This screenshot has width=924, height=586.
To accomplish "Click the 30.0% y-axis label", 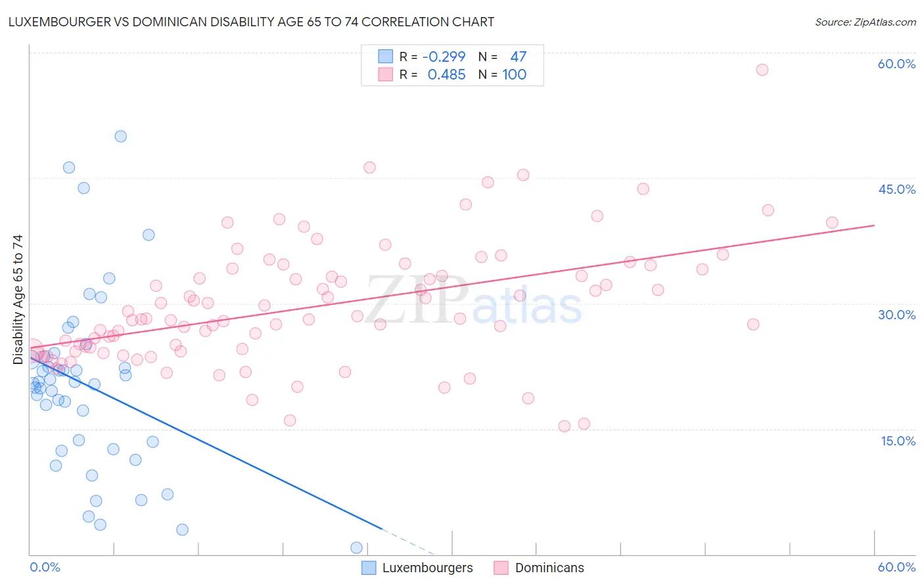I will tap(896, 315).
